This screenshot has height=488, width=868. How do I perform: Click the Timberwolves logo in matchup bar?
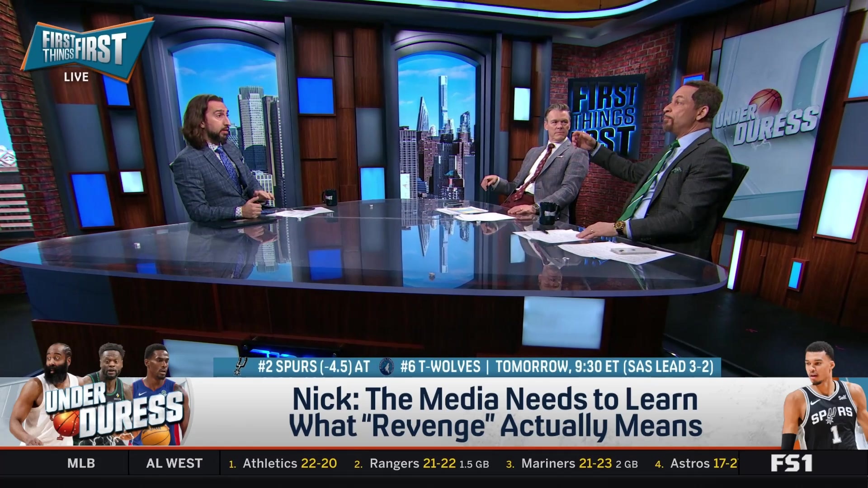click(x=387, y=366)
